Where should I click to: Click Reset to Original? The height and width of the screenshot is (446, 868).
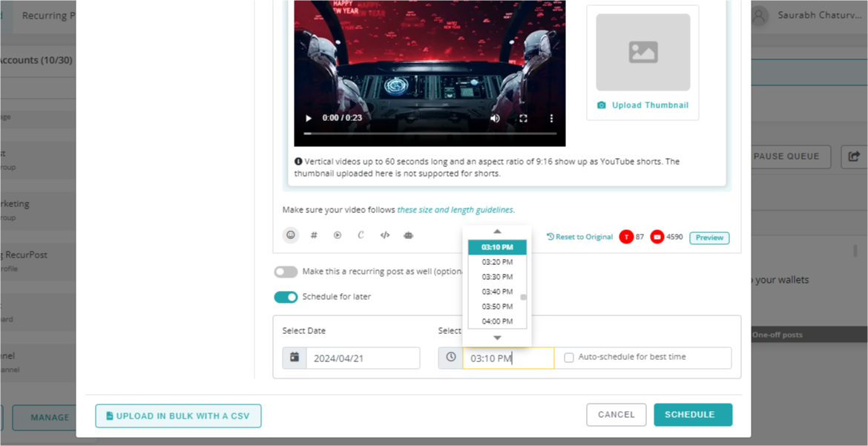click(579, 237)
